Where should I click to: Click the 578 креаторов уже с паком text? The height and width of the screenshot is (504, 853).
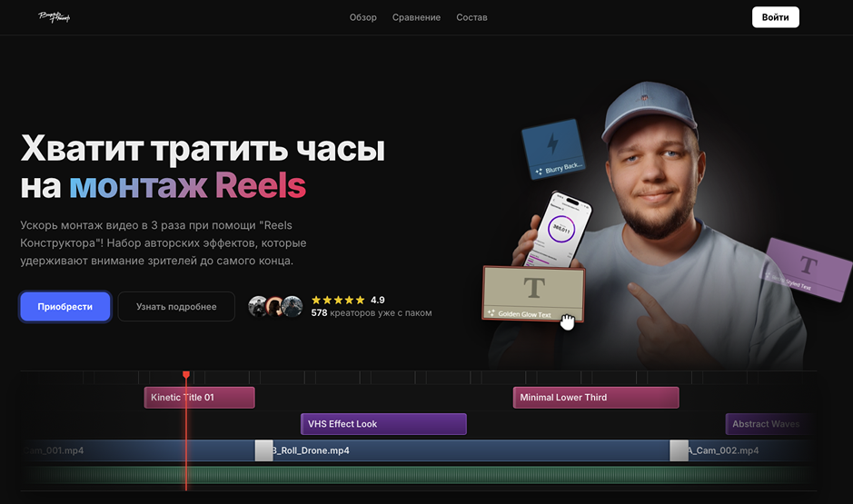pyautogui.click(x=372, y=313)
